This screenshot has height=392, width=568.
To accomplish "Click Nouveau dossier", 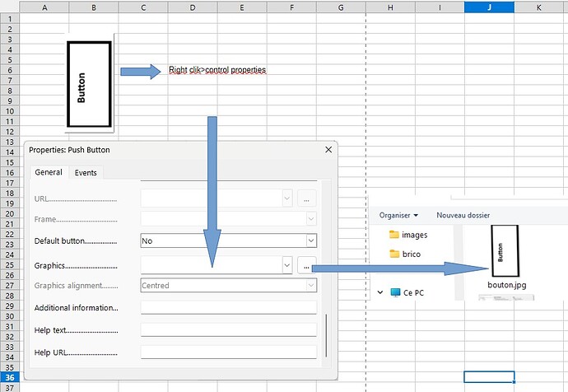I will tap(463, 215).
